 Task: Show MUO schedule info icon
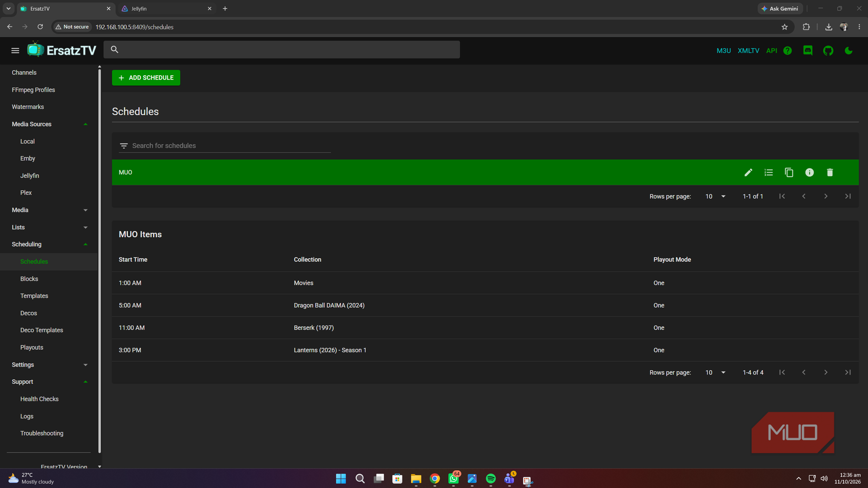click(810, 172)
